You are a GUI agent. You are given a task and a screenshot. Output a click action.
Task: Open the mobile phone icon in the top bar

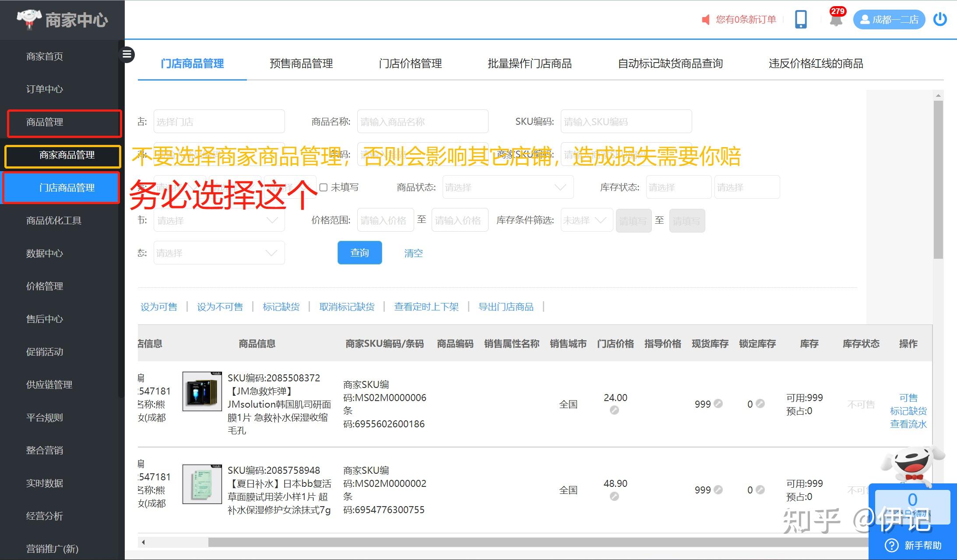[x=801, y=19]
